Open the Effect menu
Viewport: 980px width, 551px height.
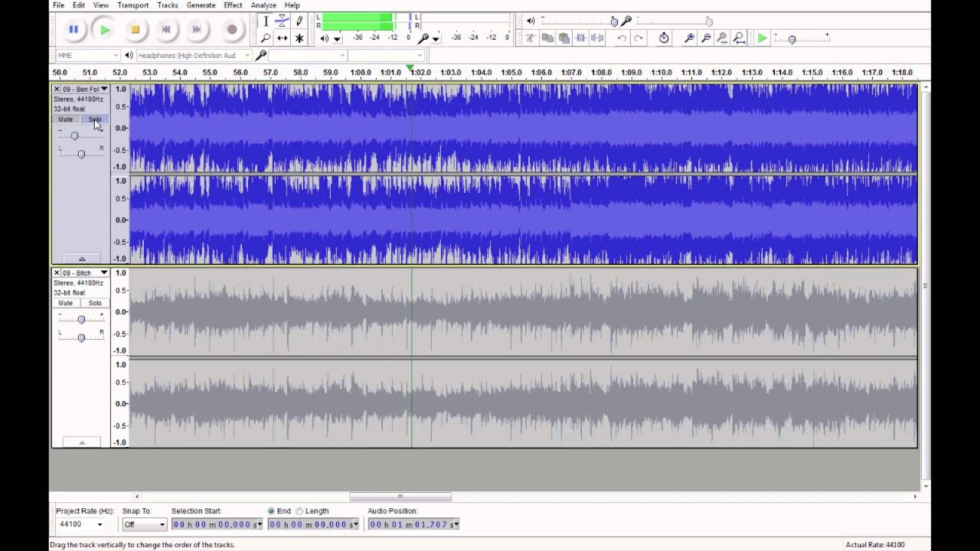233,5
